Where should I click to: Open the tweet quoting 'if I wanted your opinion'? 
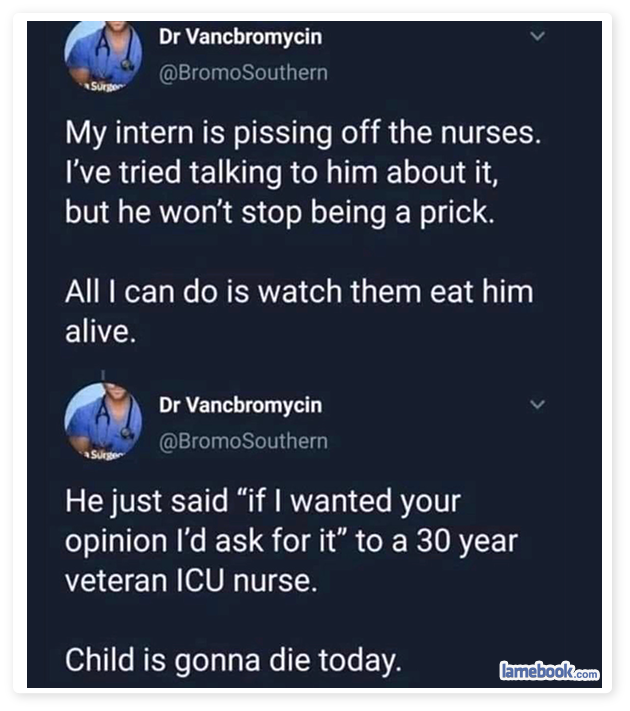(x=291, y=541)
